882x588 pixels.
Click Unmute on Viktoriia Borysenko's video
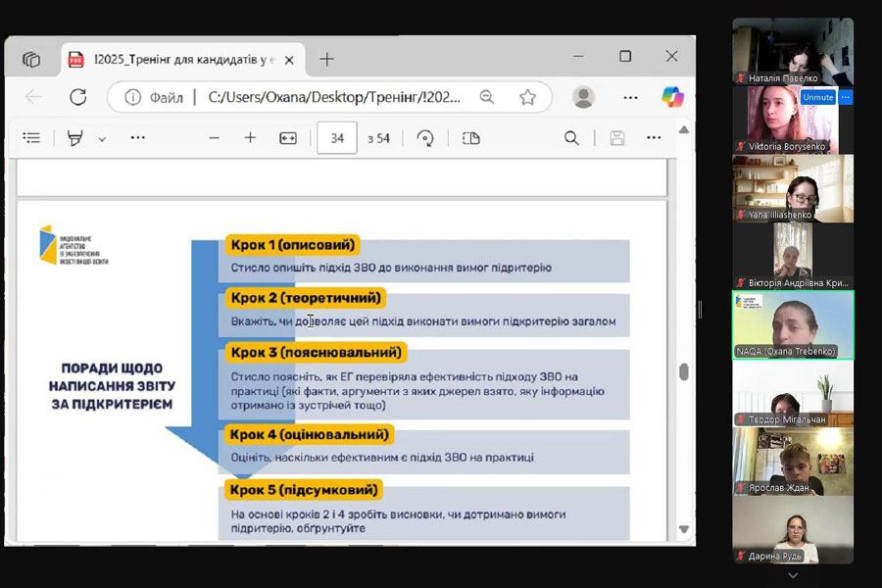point(817,97)
